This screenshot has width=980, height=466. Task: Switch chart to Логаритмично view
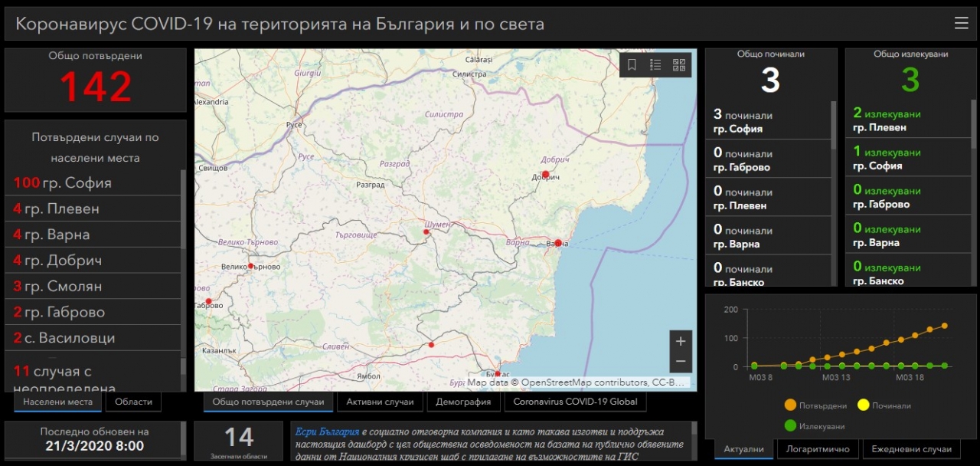click(x=818, y=450)
